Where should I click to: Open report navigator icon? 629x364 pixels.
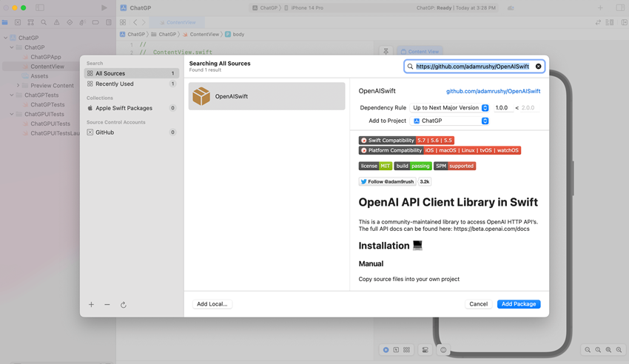pyautogui.click(x=109, y=22)
